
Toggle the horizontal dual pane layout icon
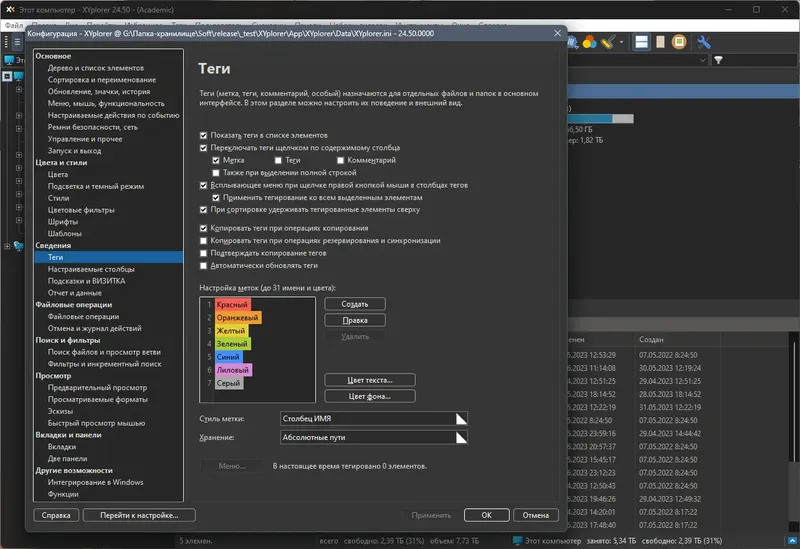(641, 42)
